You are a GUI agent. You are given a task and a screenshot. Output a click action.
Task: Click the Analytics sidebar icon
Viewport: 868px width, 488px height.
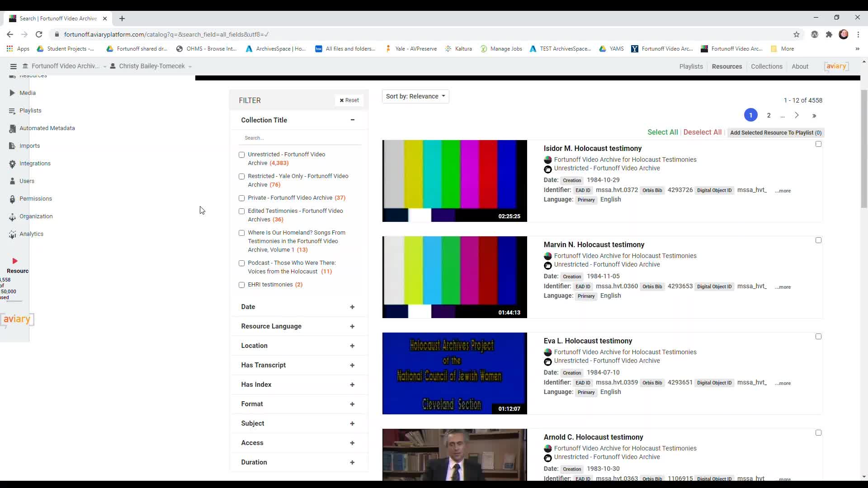click(x=12, y=234)
